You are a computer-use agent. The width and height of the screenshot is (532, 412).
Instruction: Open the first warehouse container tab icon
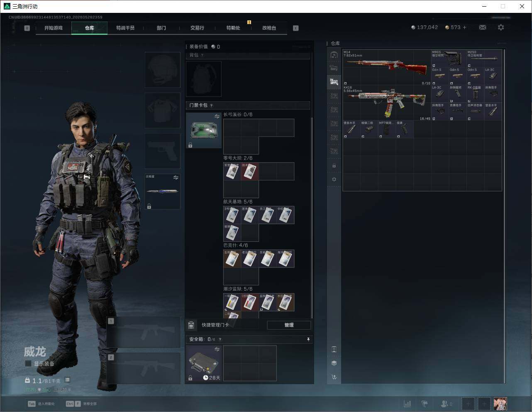tap(334, 55)
